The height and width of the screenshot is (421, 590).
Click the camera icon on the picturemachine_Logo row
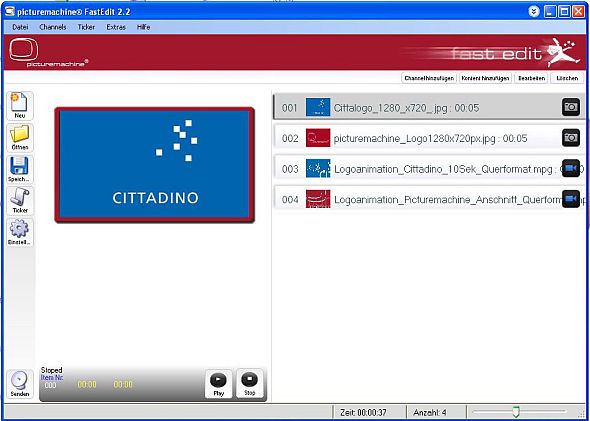571,138
